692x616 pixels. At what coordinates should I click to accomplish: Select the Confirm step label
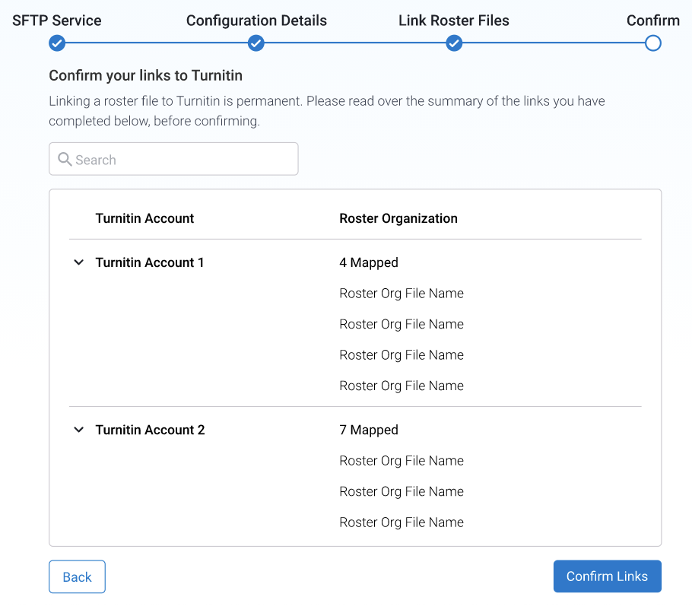click(x=652, y=21)
